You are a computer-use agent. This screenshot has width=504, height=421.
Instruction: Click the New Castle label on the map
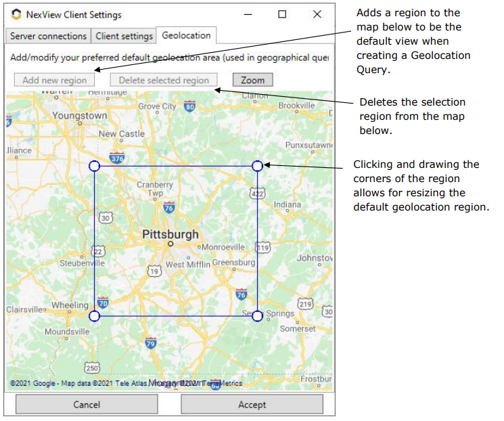coord(122,134)
